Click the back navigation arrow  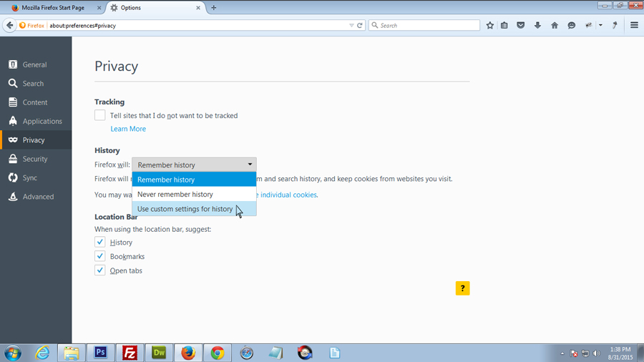[10, 26]
